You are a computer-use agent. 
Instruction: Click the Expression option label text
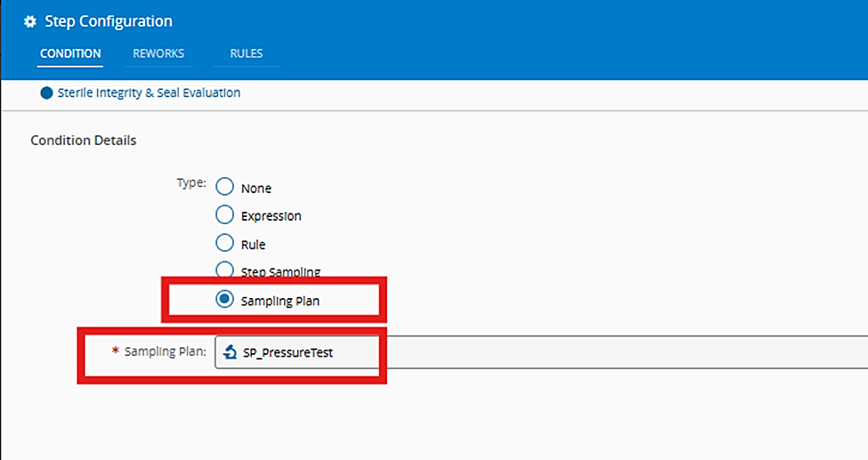pyautogui.click(x=271, y=215)
